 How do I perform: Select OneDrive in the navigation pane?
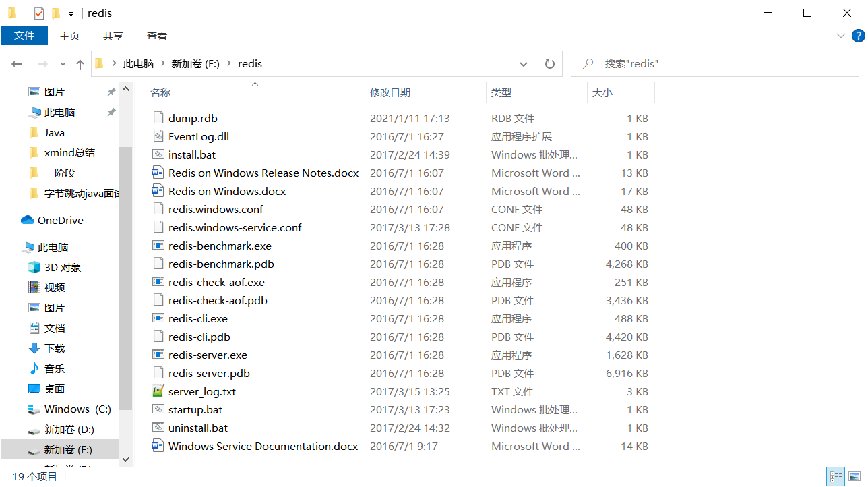click(60, 220)
